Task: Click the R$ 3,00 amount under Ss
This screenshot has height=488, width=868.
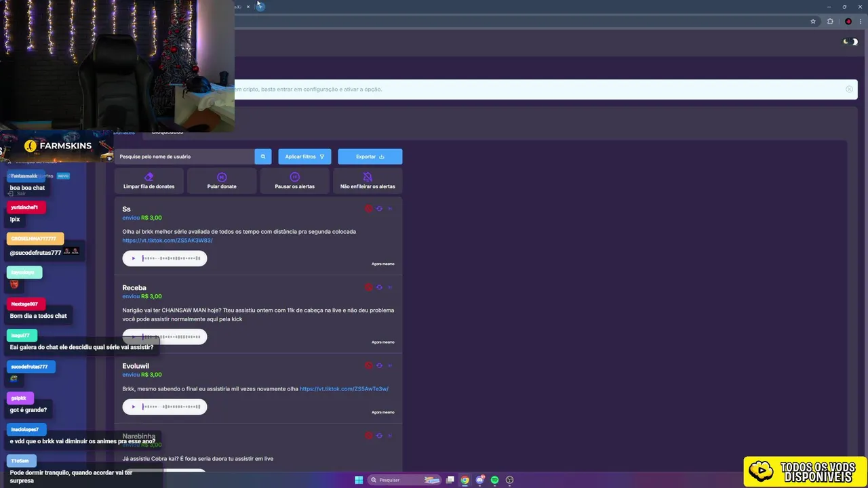Action: [151, 218]
